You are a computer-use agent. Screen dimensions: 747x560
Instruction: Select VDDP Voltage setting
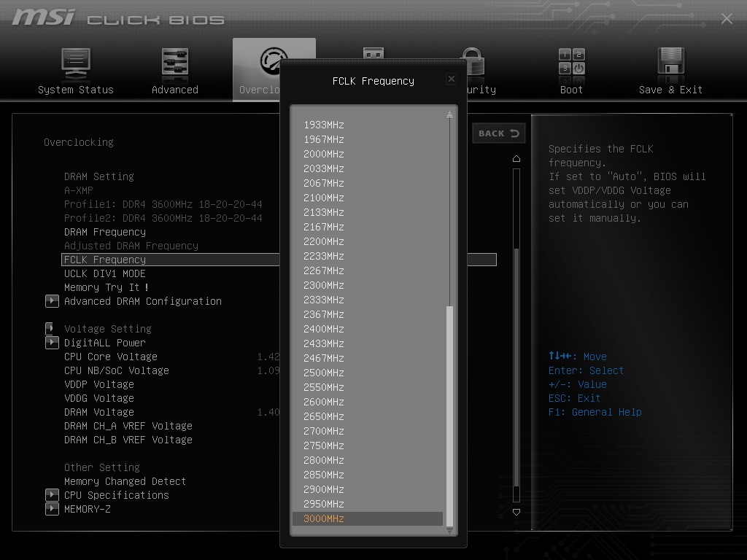click(x=99, y=384)
